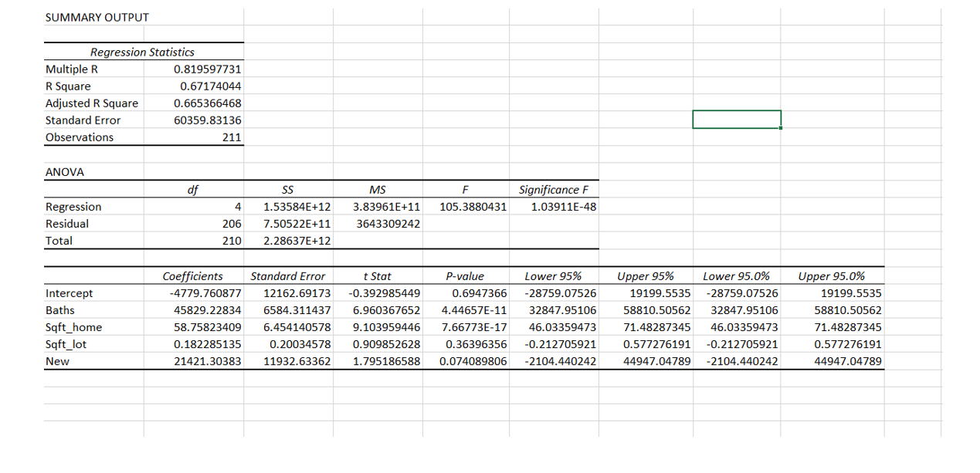
Task: Click the Adjusted R Square label
Action: click(92, 103)
